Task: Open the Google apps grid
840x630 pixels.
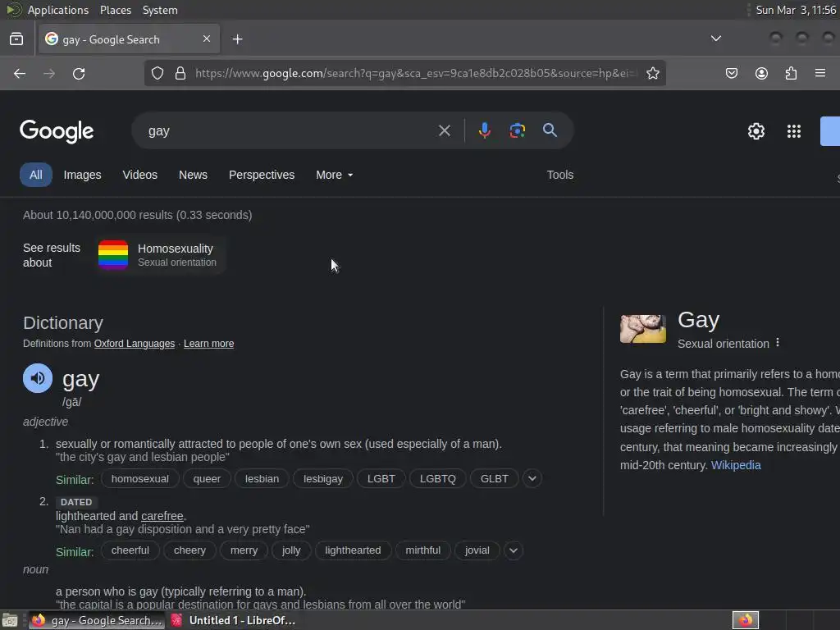Action: point(794,131)
